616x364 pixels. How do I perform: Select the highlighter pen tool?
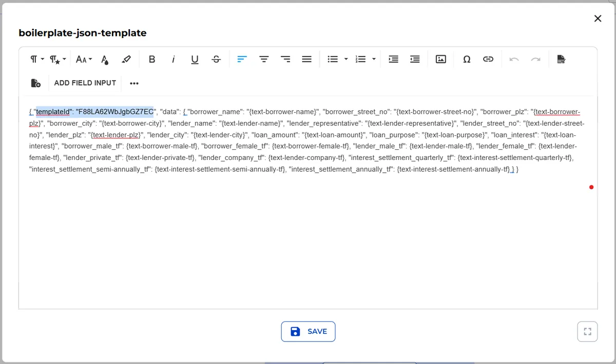coord(127,59)
